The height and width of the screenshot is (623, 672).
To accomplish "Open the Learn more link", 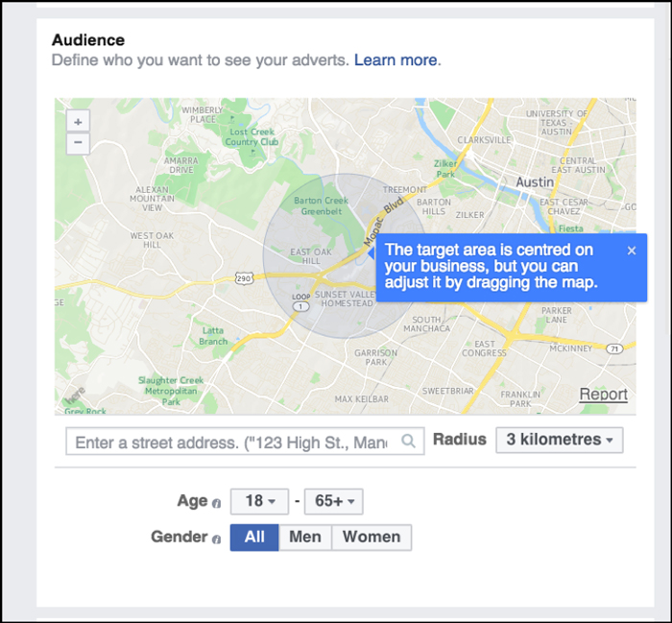I will pyautogui.click(x=396, y=60).
